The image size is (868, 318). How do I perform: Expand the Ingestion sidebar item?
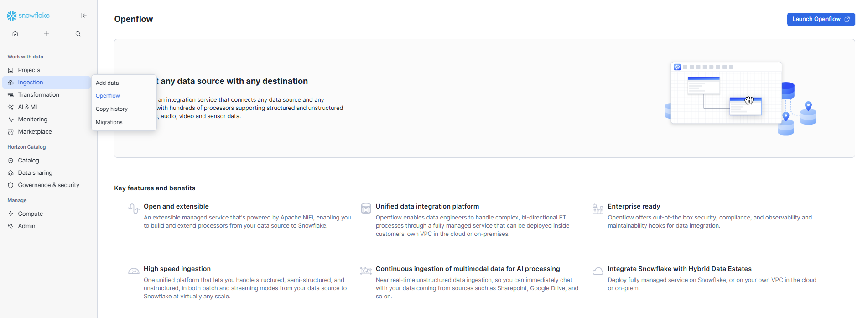(x=31, y=83)
